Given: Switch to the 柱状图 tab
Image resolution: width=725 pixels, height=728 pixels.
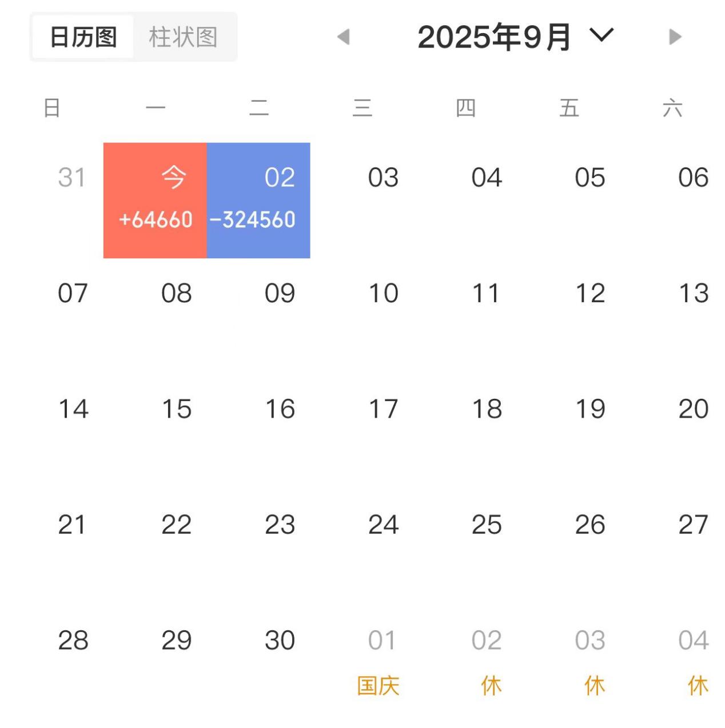Looking at the screenshot, I should (x=183, y=37).
